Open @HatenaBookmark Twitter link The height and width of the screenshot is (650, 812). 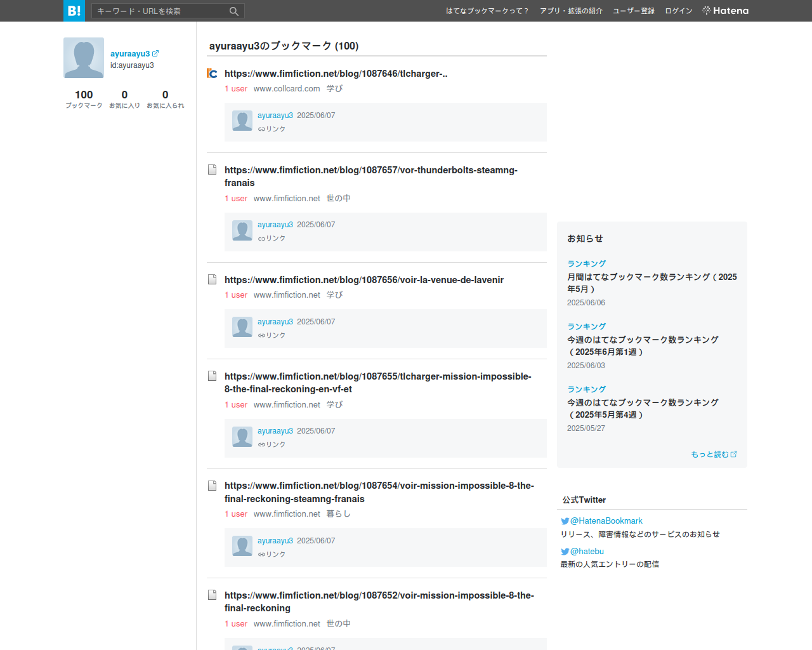tap(606, 521)
